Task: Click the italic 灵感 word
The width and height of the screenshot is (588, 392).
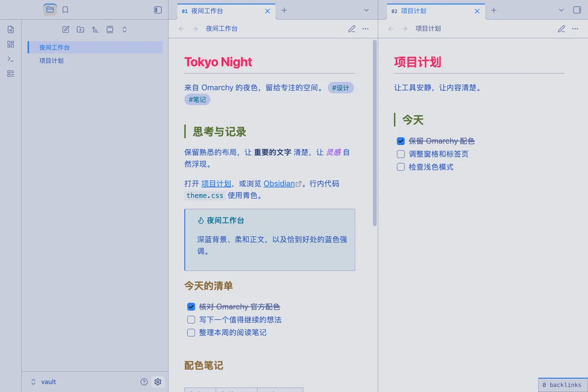Action: [333, 152]
